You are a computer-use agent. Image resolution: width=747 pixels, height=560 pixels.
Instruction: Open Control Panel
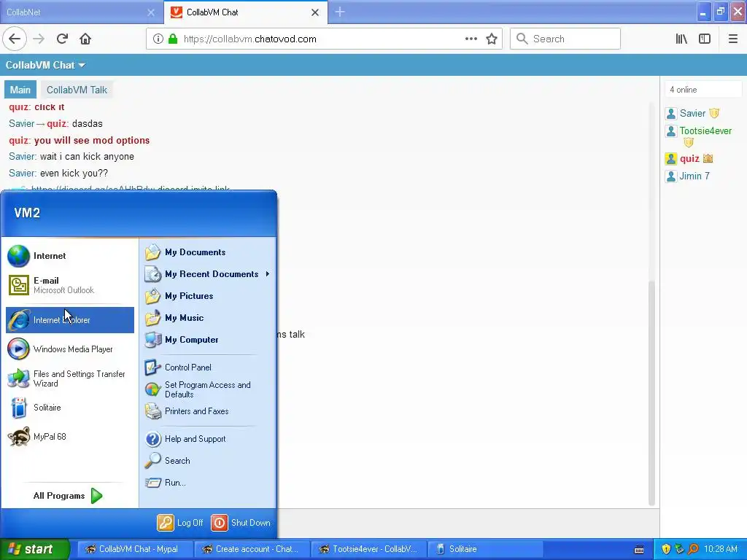pyautogui.click(x=208, y=367)
